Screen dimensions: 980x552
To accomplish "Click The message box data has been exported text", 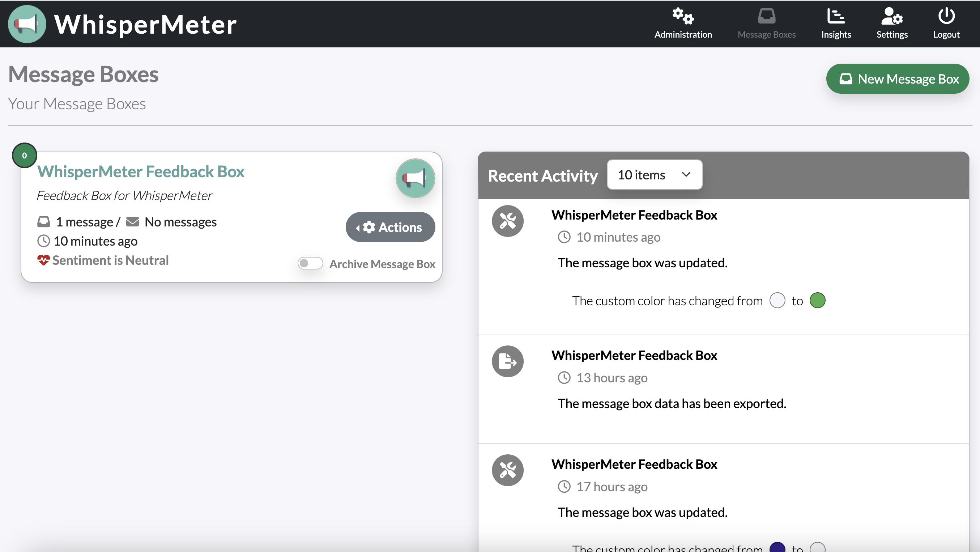I will [x=672, y=403].
